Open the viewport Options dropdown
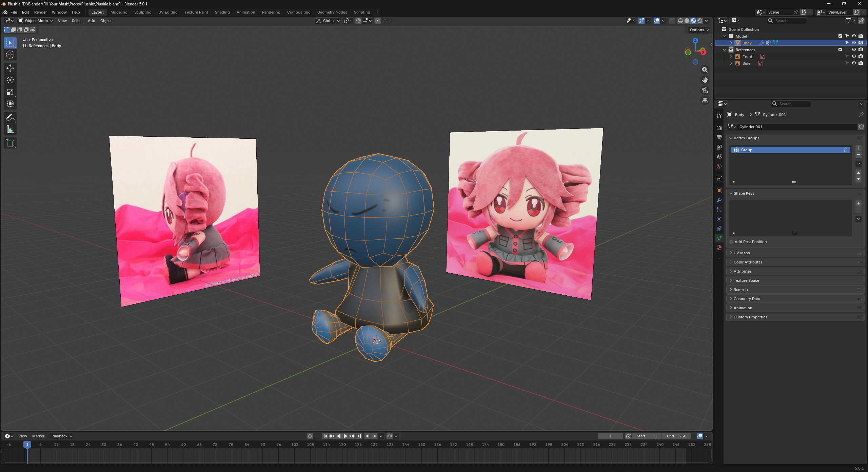The height and width of the screenshot is (472, 868). tap(699, 30)
